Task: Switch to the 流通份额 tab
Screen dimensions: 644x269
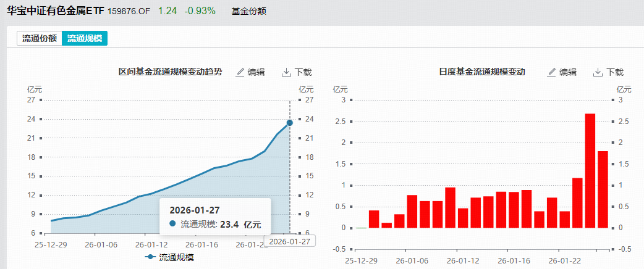Action: pyautogui.click(x=40, y=38)
